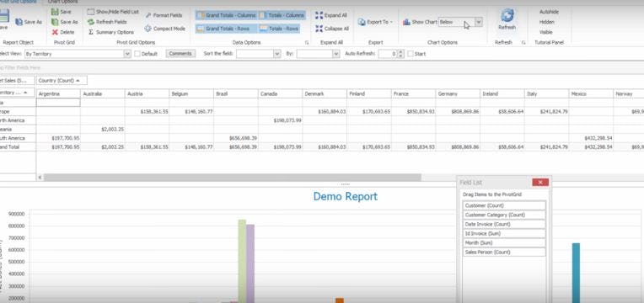Toggle Grand Totals - Columns option

[x=226, y=15]
